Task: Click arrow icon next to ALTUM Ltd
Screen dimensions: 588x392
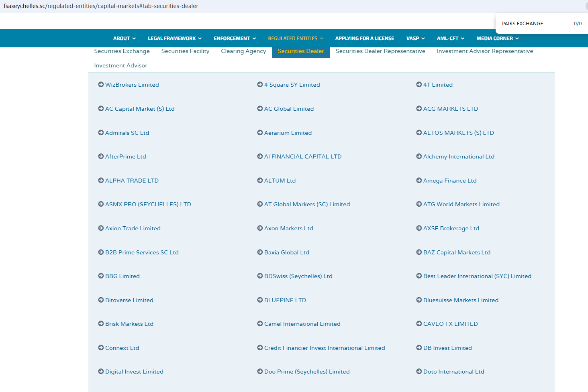Action: coord(260,181)
